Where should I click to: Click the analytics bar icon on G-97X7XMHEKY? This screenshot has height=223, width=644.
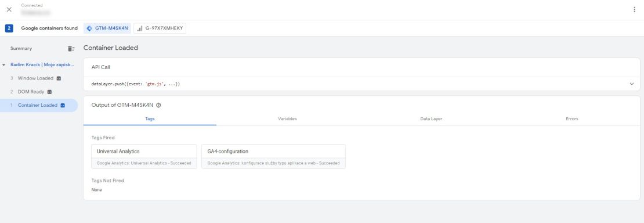(140, 28)
